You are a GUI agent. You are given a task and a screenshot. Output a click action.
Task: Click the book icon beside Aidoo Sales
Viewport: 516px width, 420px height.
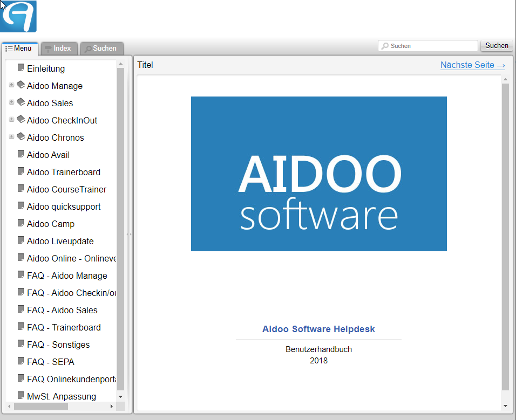21,102
